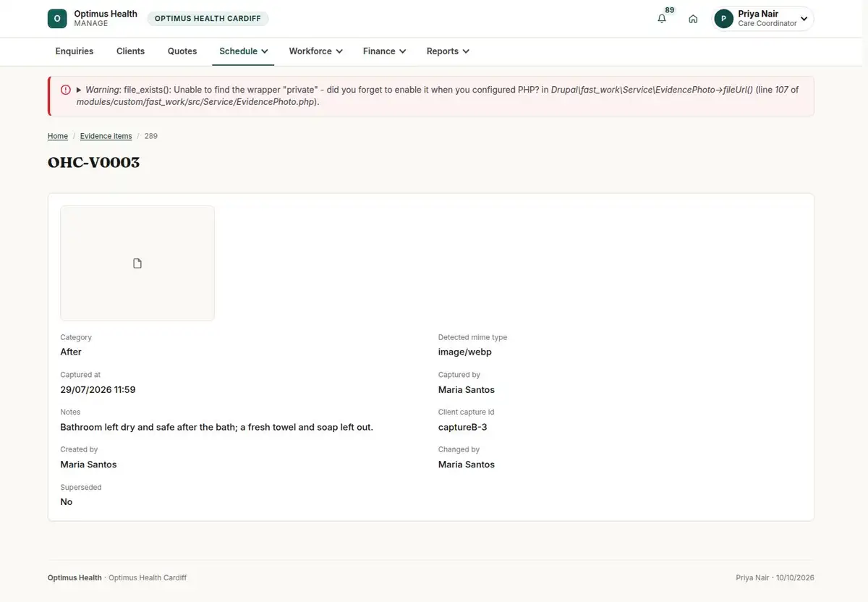Click the Superseded value No
This screenshot has height=602, width=868.
tap(67, 502)
